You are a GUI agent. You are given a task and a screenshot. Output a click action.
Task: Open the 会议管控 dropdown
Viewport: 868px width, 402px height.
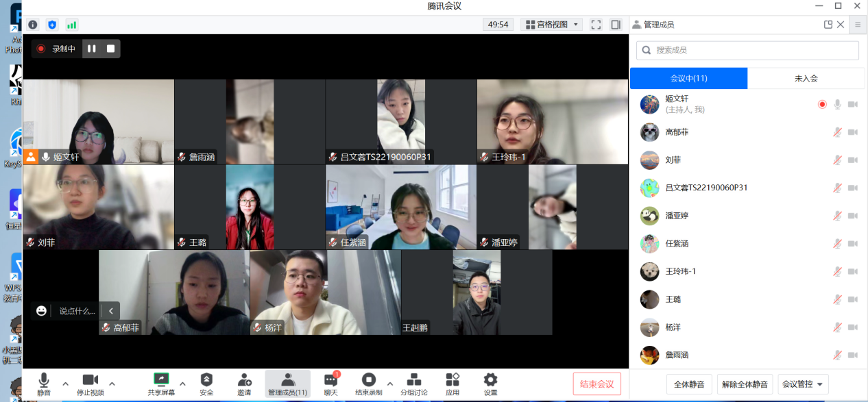[803, 384]
